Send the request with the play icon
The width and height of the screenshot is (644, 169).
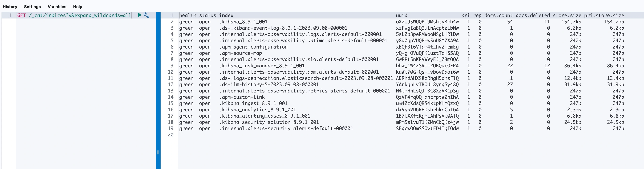tap(140, 15)
